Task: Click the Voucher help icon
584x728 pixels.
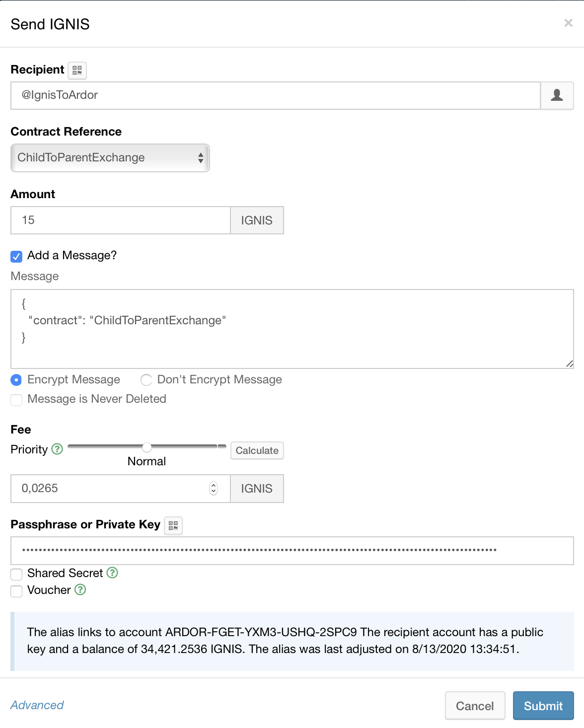Action: coord(80,589)
